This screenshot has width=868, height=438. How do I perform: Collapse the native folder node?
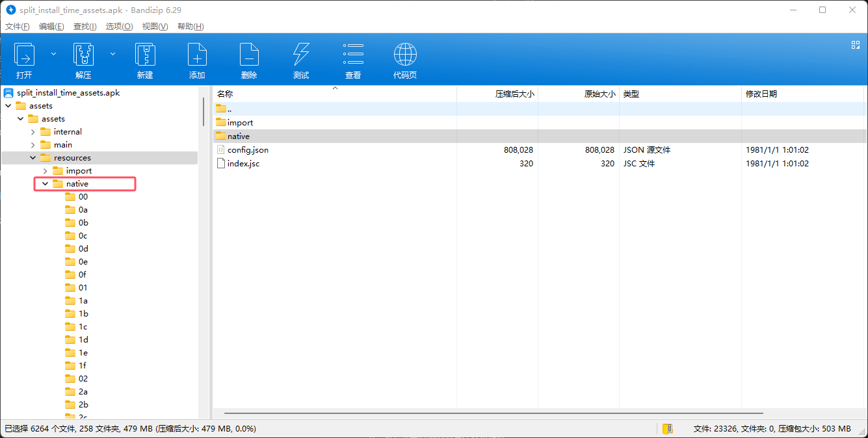45,184
